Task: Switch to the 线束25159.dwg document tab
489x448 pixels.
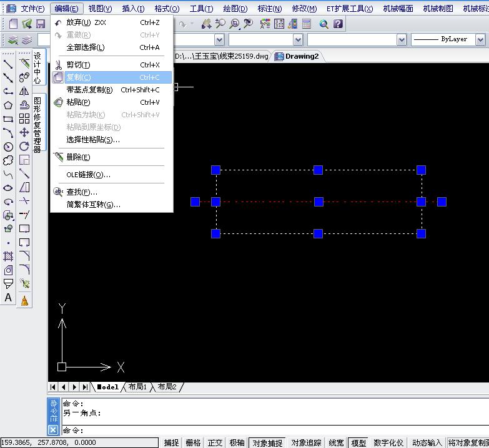Action: point(222,56)
